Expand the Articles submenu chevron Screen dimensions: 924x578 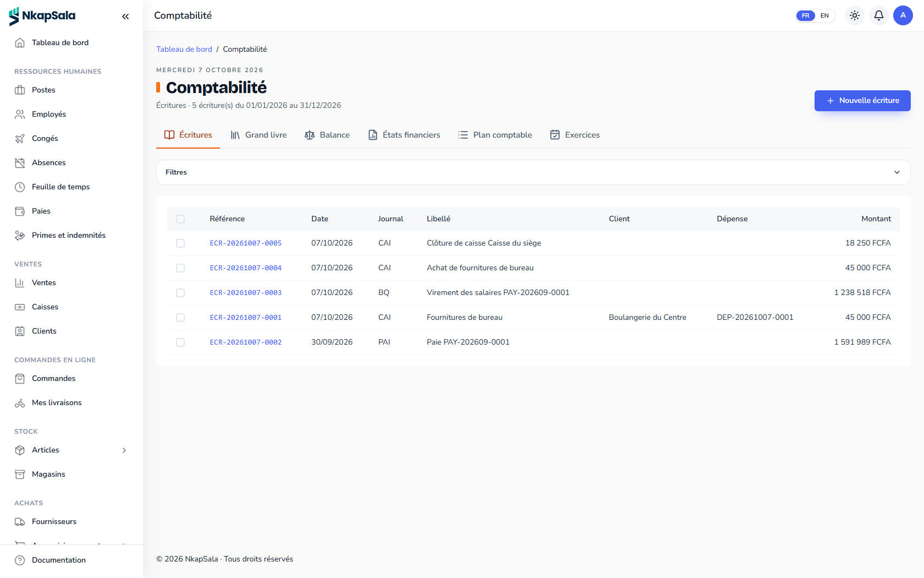[x=124, y=450]
